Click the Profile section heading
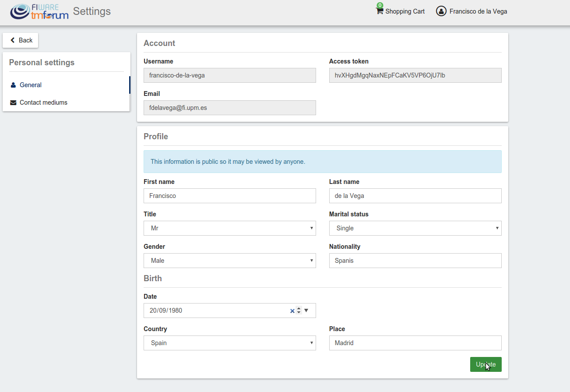Screen dimensions: 570x392 (156, 137)
